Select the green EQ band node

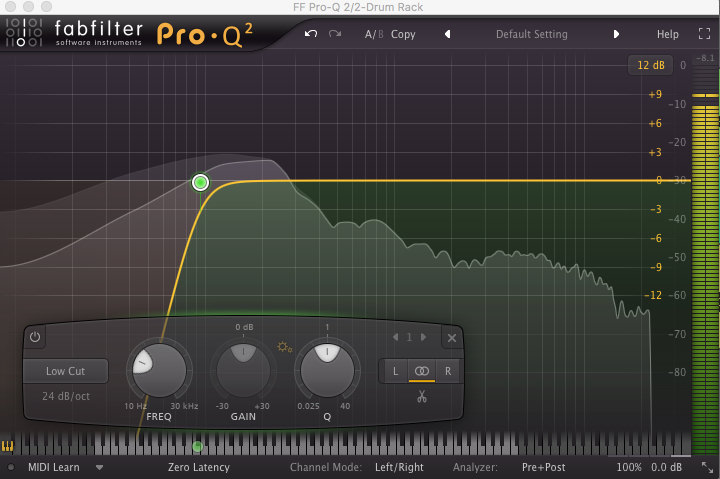click(x=200, y=183)
